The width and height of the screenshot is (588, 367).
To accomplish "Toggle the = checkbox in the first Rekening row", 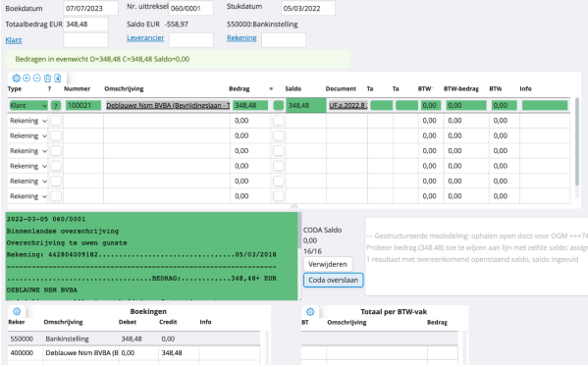I will click(x=278, y=121).
